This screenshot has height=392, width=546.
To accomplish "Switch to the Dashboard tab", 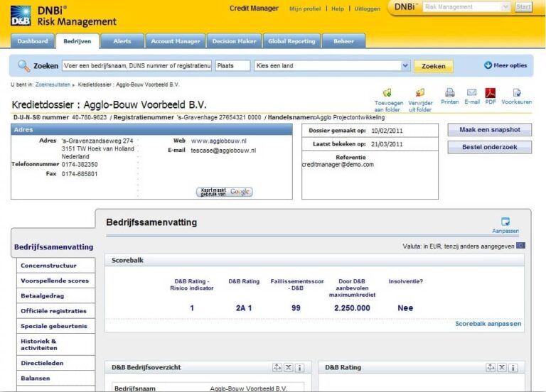I will [x=33, y=41].
